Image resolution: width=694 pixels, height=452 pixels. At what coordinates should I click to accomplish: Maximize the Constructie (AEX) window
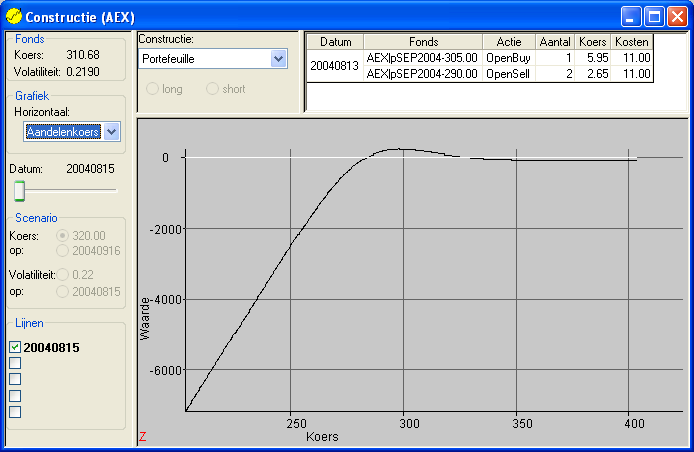click(x=654, y=17)
